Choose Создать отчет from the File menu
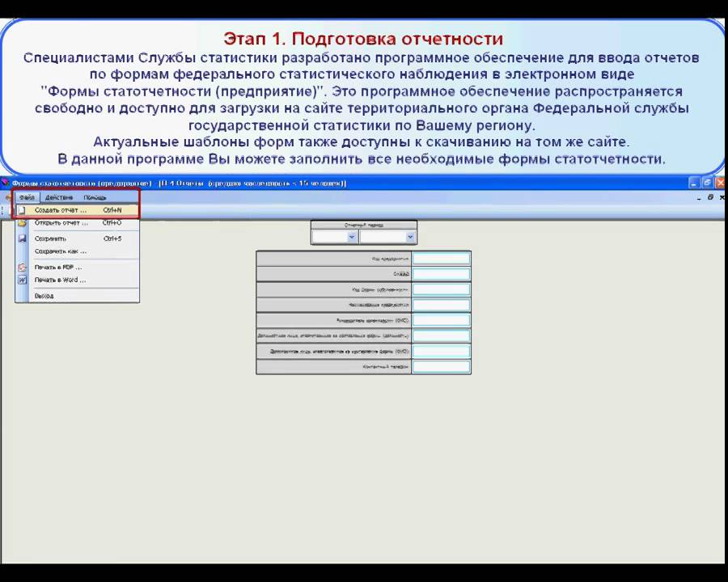The width and height of the screenshot is (728, 582). tap(77, 210)
